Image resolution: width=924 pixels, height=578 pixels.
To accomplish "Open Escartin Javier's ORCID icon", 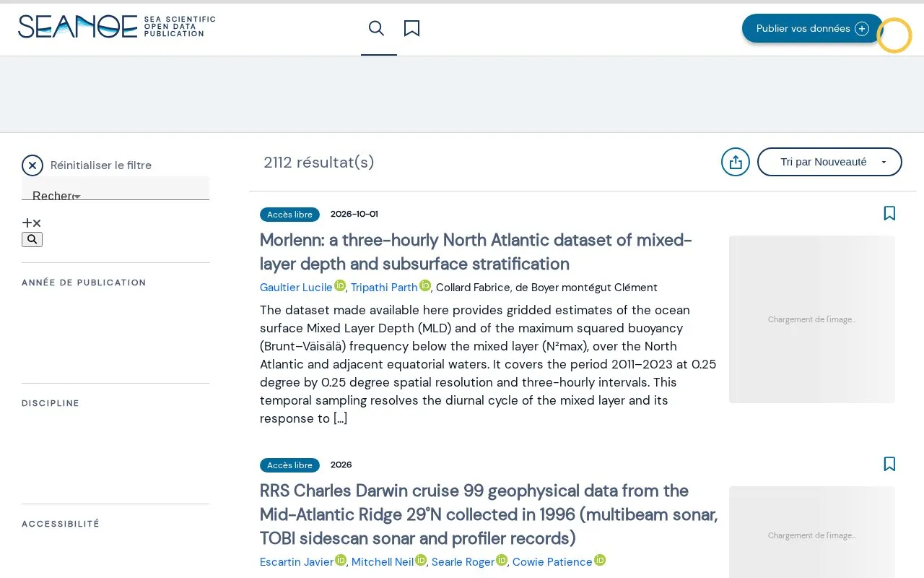I will 341,560.
